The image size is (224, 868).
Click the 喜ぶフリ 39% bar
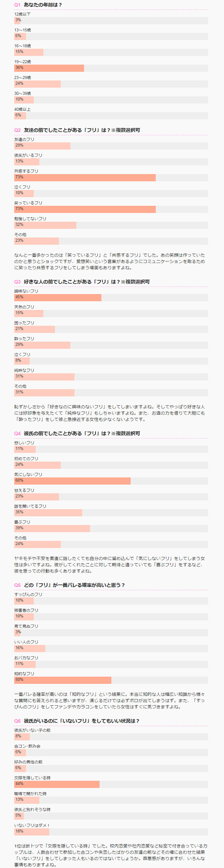pyautogui.click(x=111, y=529)
